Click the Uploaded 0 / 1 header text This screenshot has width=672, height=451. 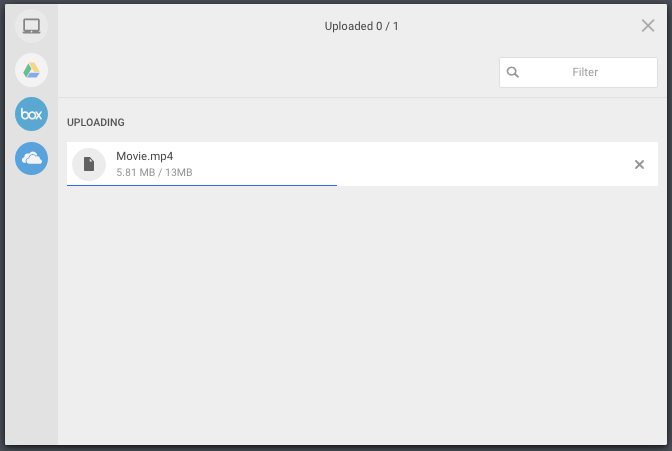(361, 26)
